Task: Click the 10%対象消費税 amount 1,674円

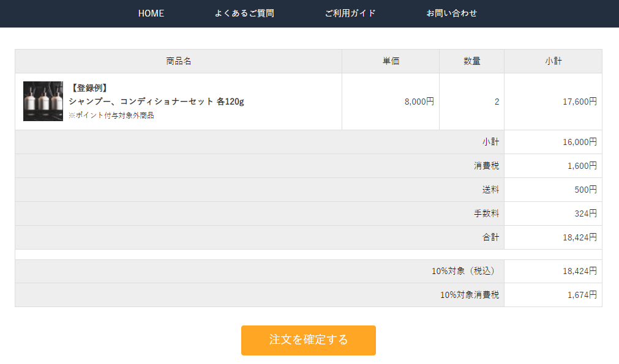Action: pos(582,295)
